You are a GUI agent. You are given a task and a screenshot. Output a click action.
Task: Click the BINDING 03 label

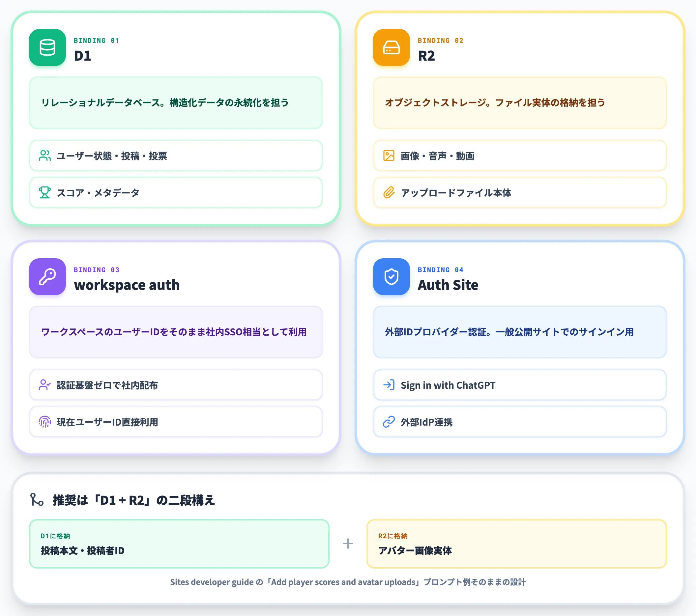(x=96, y=270)
